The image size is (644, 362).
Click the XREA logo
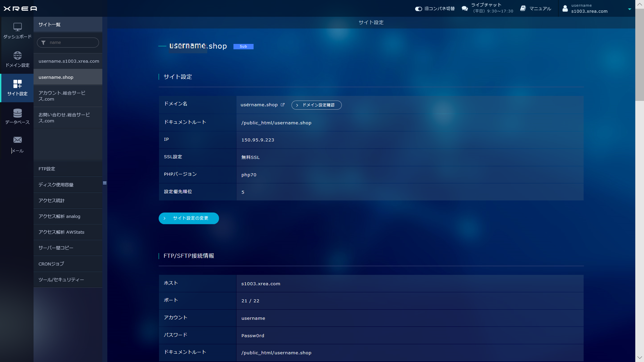[20, 8]
